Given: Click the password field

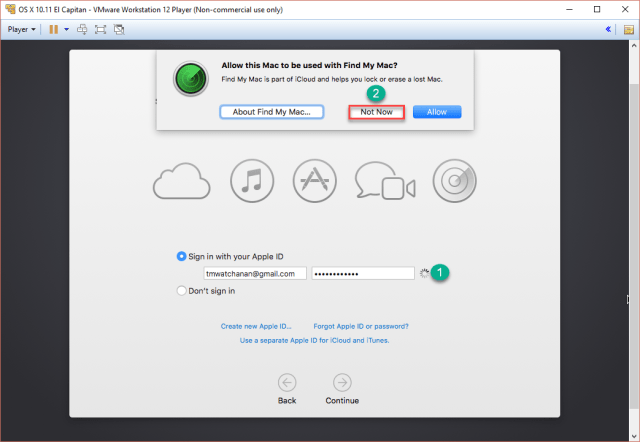Looking at the screenshot, I should 363,273.
